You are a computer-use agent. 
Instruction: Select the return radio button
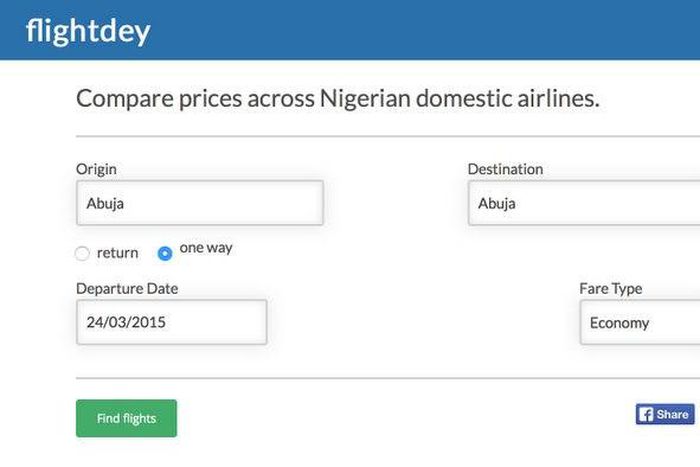click(x=82, y=253)
